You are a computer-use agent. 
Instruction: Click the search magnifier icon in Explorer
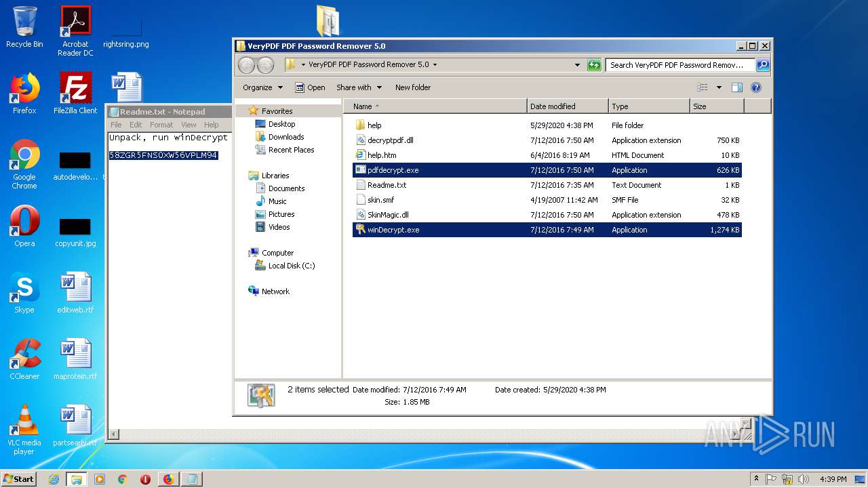point(763,65)
